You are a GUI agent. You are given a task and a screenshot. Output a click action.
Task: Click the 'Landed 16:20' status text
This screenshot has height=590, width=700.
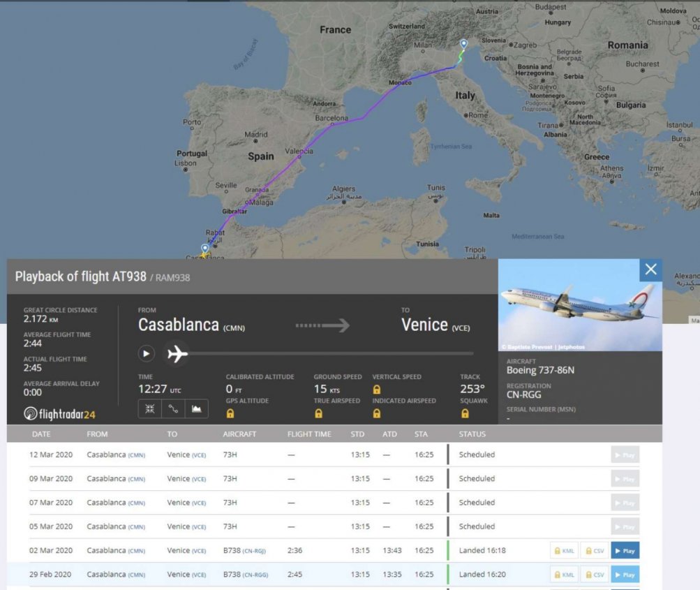(x=482, y=575)
